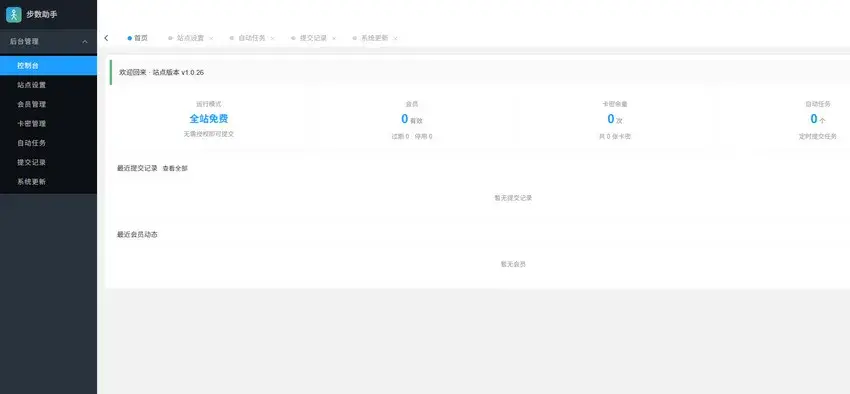Click the 运行模式 label
The width and height of the screenshot is (850, 394).
[x=209, y=104]
